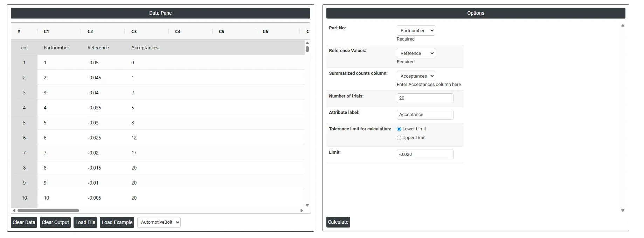Select the acceptances cell with value 8

pyautogui.click(x=146, y=123)
